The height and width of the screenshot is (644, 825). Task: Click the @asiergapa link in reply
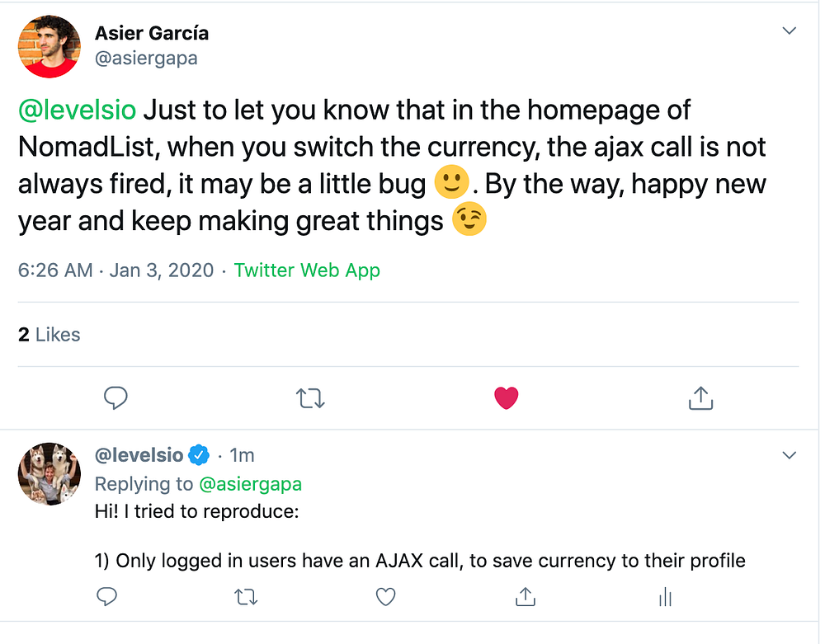250,484
